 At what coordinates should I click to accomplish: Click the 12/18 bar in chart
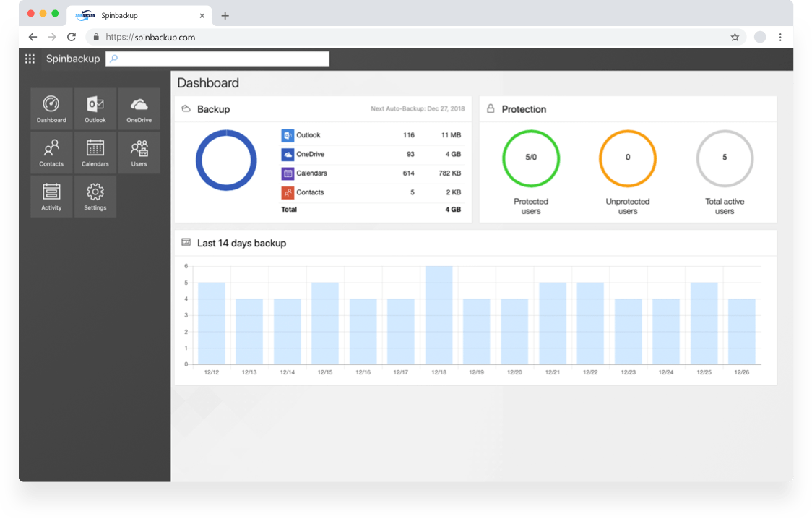tap(439, 315)
